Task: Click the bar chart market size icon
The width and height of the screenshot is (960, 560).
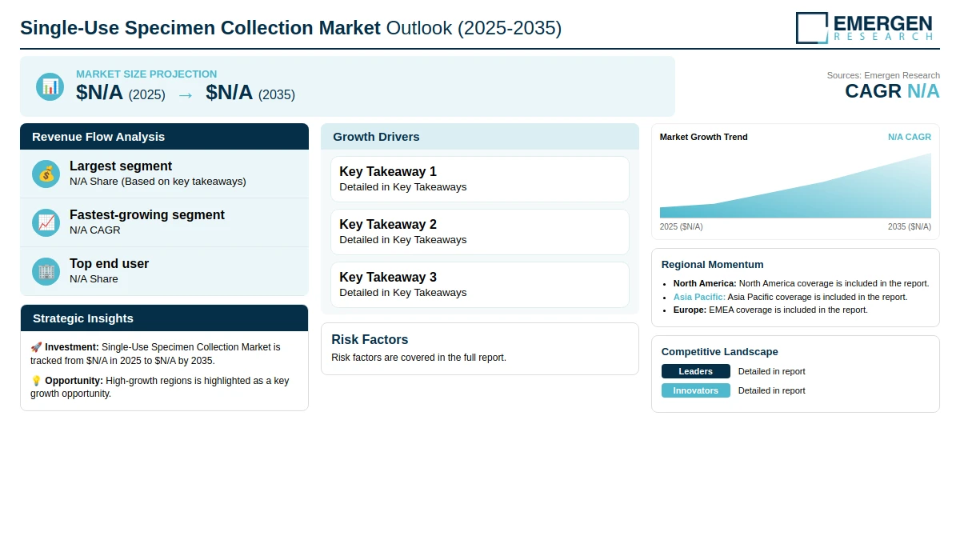Action: 50,86
